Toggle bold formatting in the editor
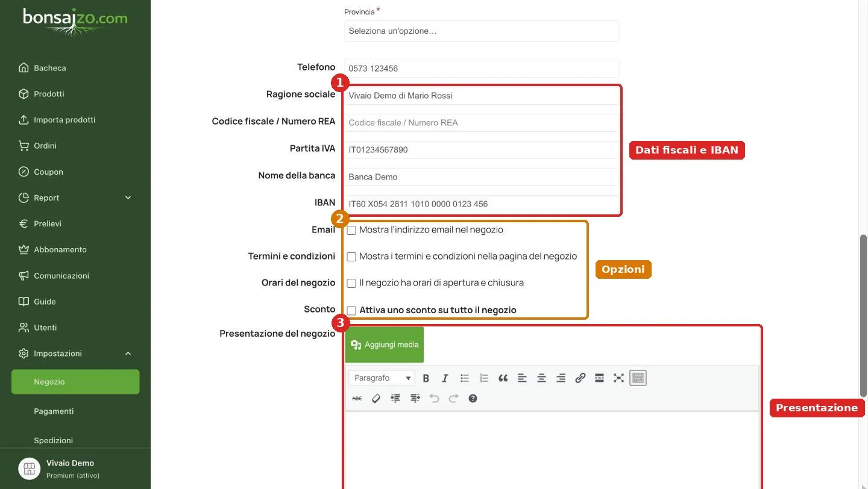 point(426,378)
